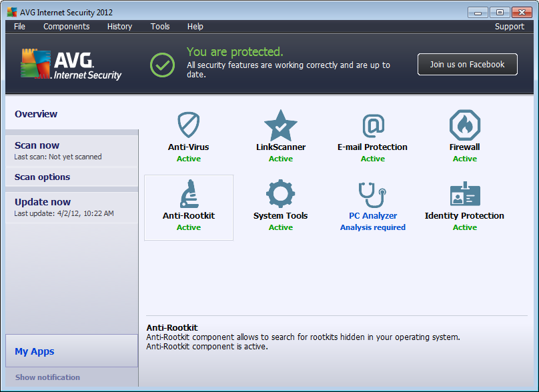Open the History menu
The image size is (539, 392).
pos(119,27)
